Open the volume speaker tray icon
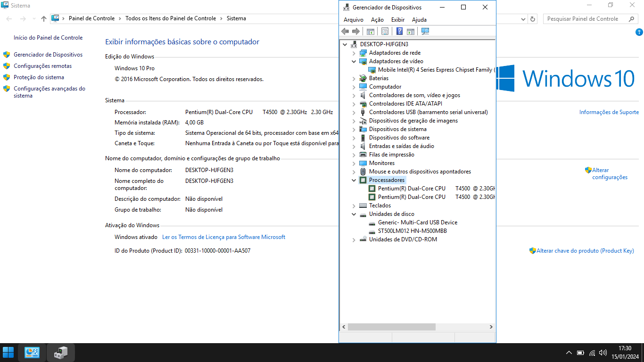644x362 pixels. 603,353
